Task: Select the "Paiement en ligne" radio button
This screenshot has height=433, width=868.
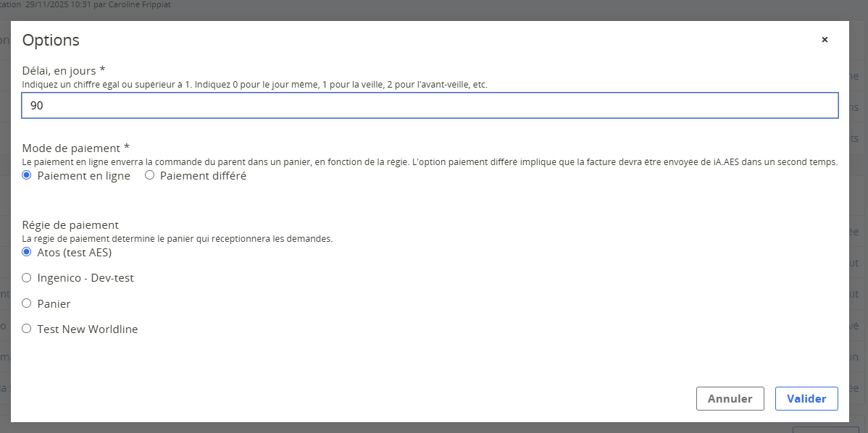Action: click(26, 175)
